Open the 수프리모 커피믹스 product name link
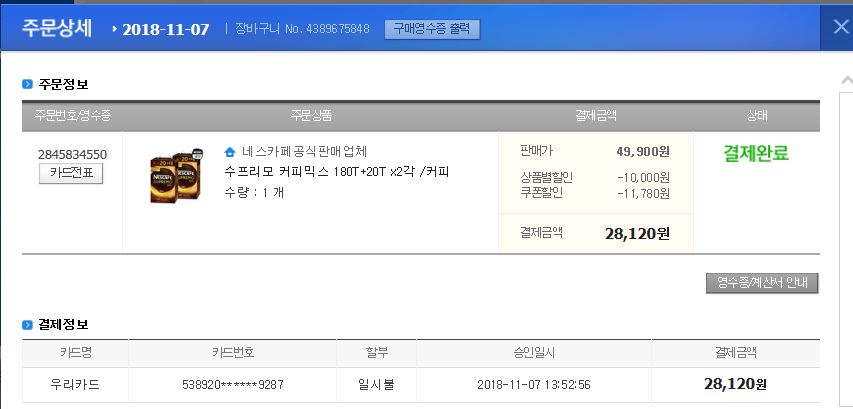The height and width of the screenshot is (409, 853). point(337,172)
